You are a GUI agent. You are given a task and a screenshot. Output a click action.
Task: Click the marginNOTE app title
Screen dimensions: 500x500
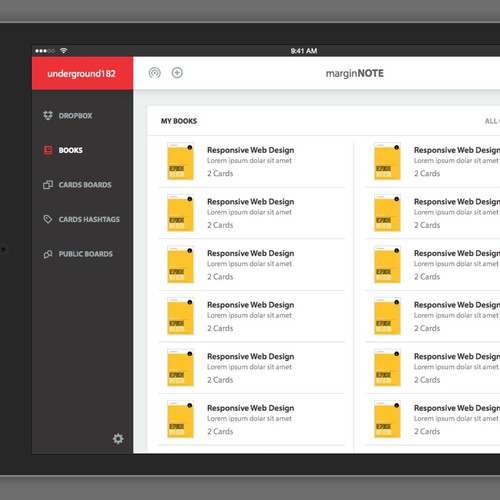click(x=355, y=73)
